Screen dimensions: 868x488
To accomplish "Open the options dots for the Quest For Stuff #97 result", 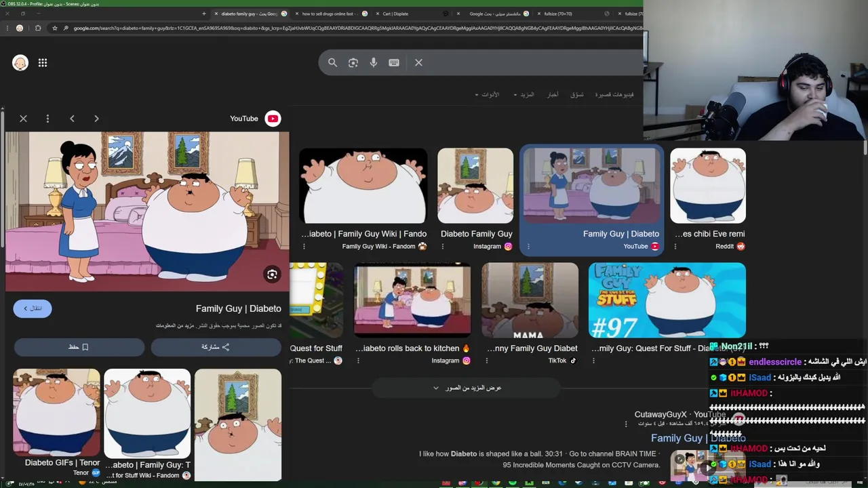I will [x=593, y=361].
